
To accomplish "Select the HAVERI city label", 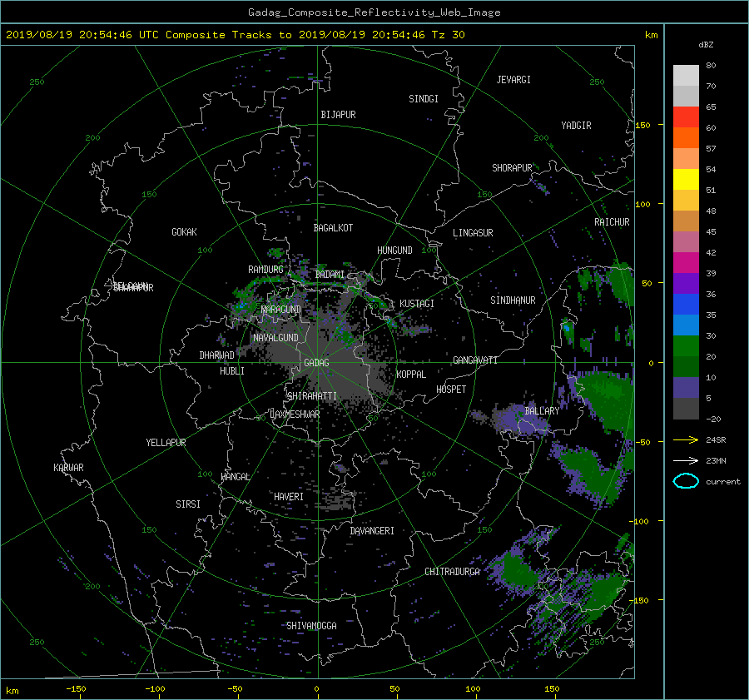I will [289, 497].
